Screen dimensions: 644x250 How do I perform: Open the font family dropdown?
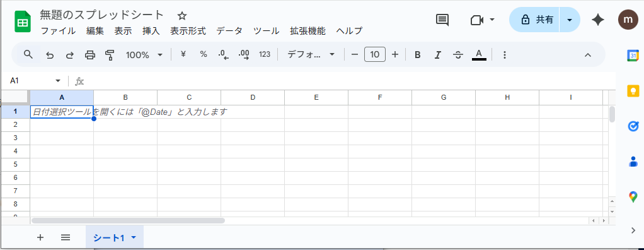[x=311, y=55]
